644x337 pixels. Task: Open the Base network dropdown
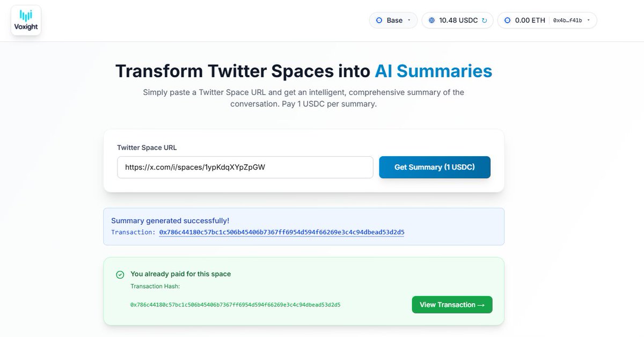(x=393, y=20)
